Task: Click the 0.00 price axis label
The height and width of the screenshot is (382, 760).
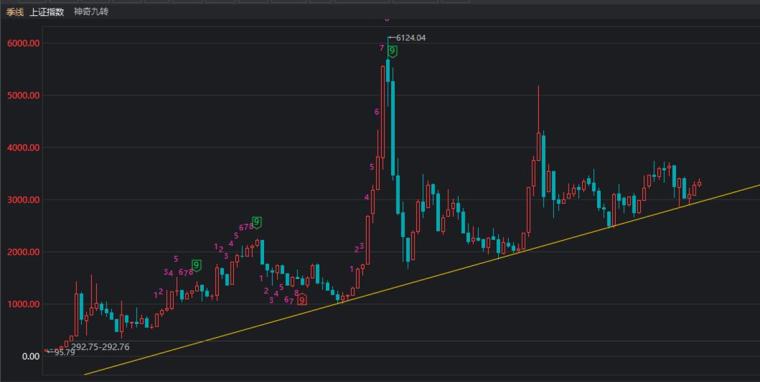Action: [31, 356]
